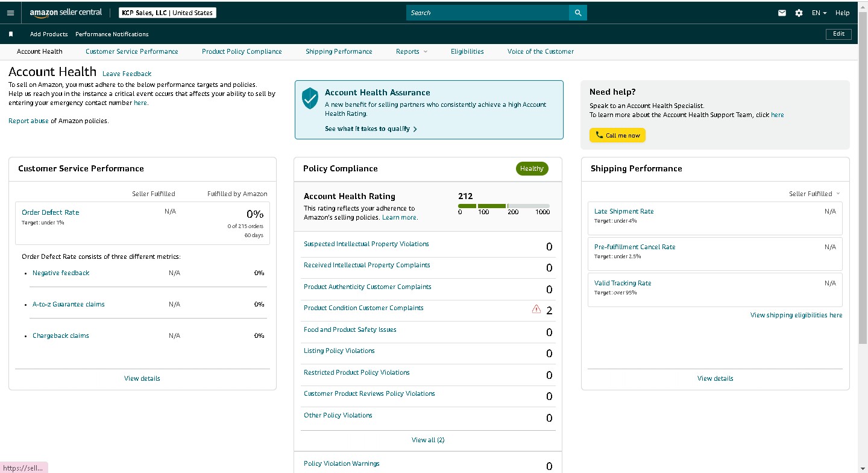Click View details under Shipping Performance
Screen dimensions: 868x473
[715, 379]
